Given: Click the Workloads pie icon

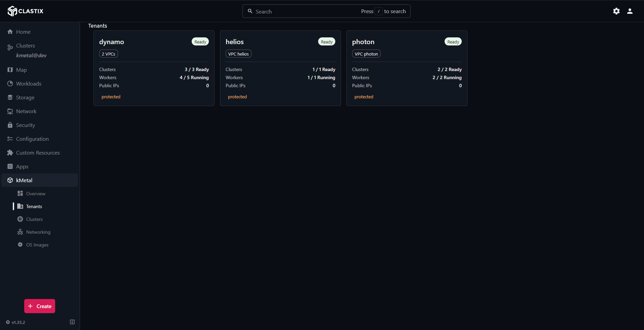Looking at the screenshot, I should tap(10, 84).
